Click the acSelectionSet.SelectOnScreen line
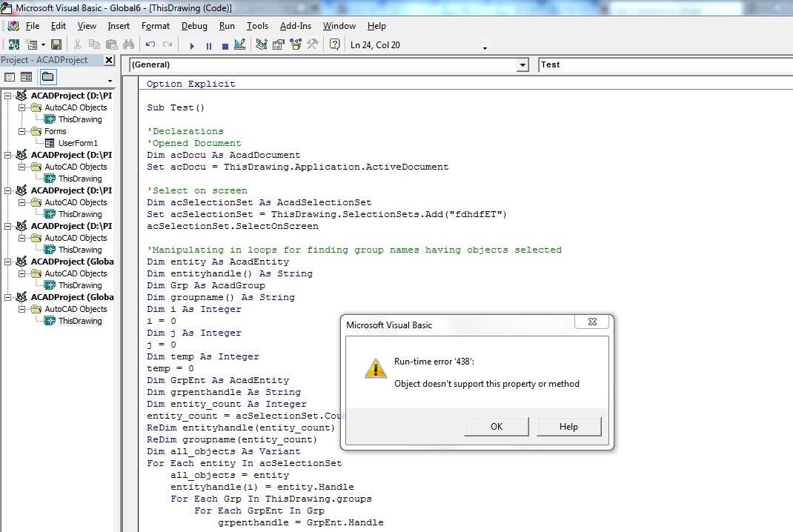The image size is (793, 532). point(233,226)
